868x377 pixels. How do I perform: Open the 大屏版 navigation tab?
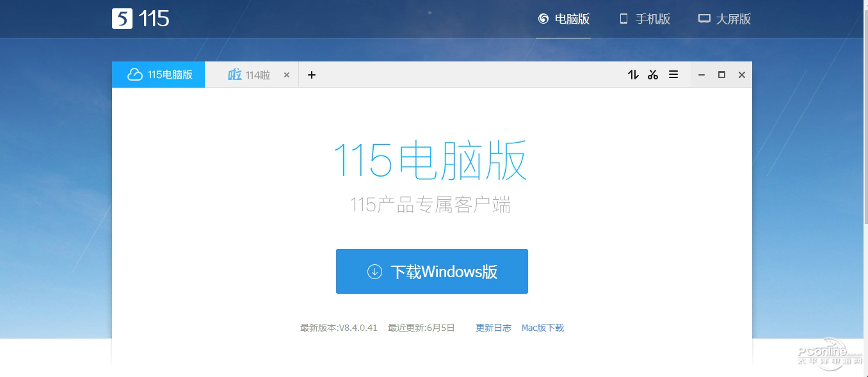[x=725, y=19]
